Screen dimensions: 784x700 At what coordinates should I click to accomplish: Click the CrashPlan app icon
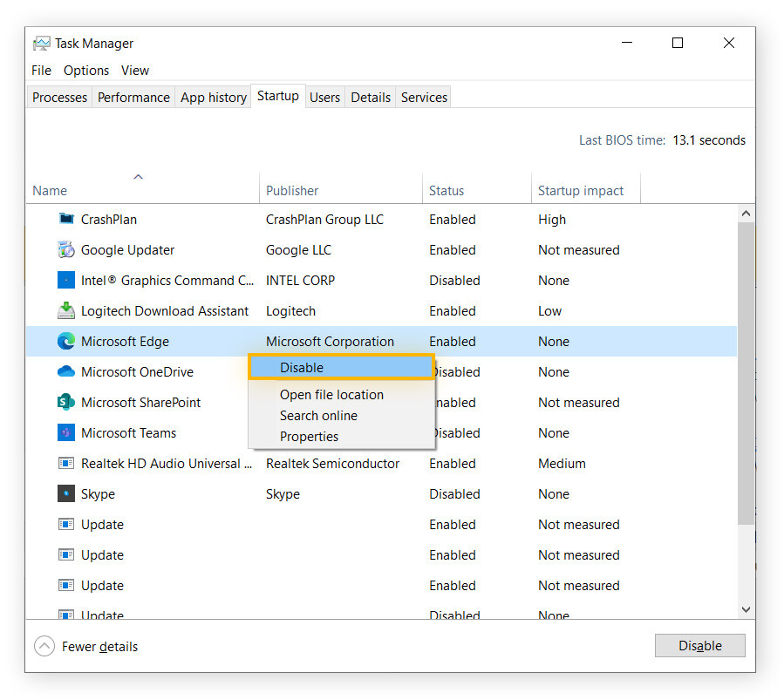65,219
